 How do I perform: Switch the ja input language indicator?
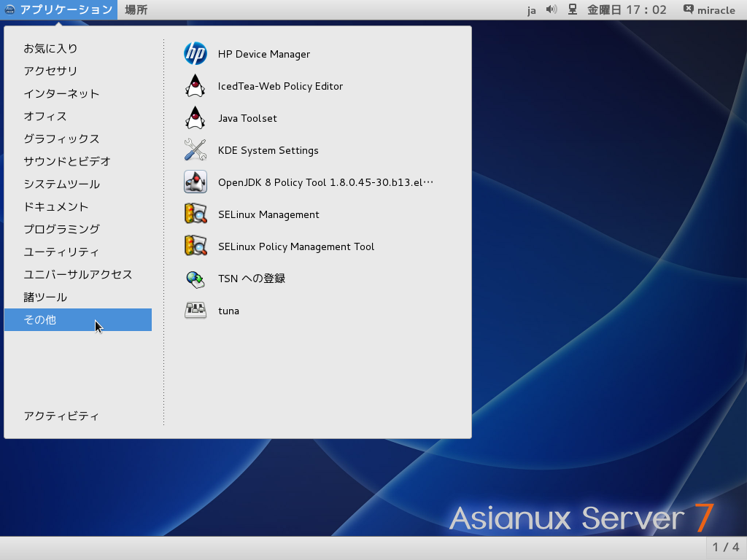(532, 9)
